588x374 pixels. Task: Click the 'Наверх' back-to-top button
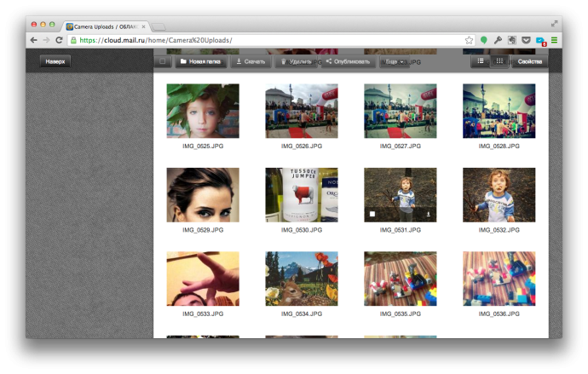[55, 61]
